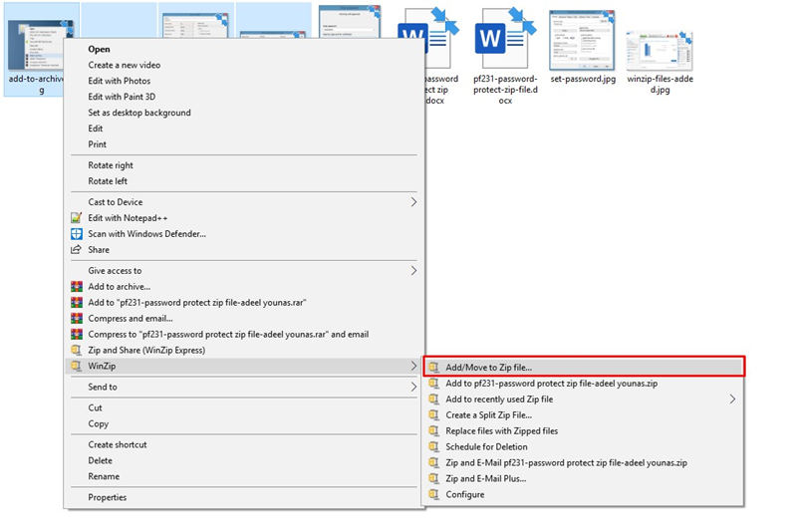The image size is (797, 532).
Task: Click the set-password.jpg file name
Action: click(x=583, y=79)
